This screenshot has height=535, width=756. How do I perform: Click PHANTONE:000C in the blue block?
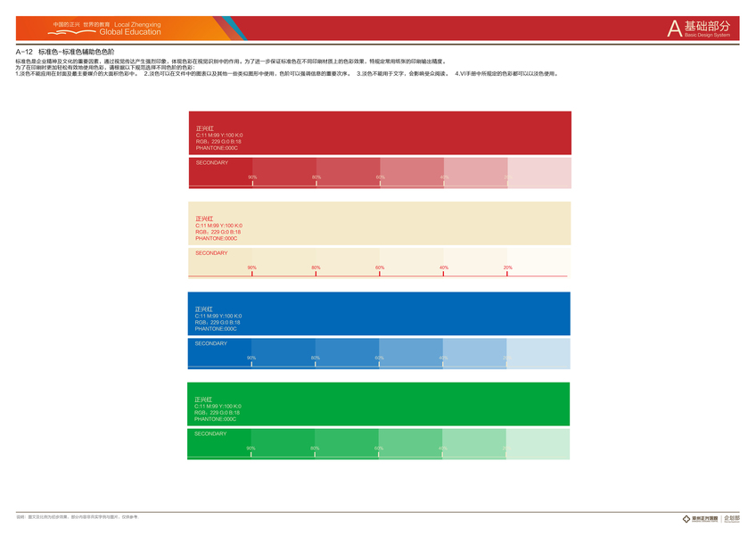coord(216,328)
